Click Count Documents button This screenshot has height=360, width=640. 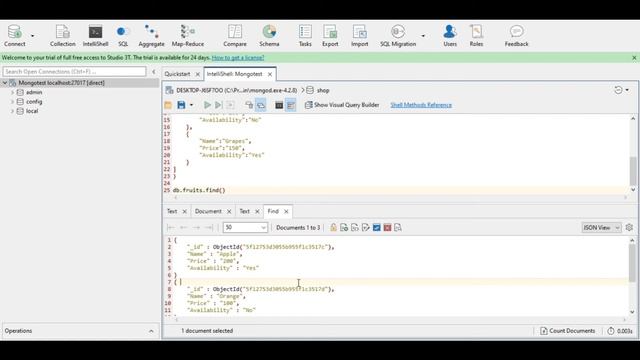(x=567, y=331)
